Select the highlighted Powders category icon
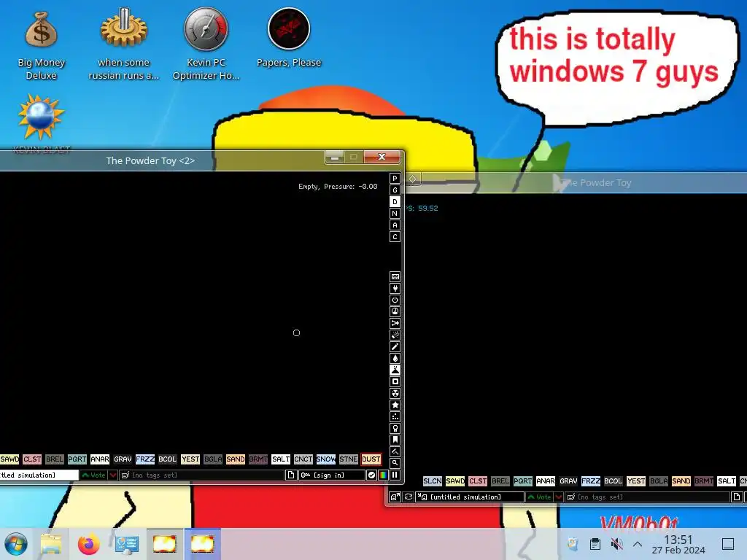 pyautogui.click(x=395, y=370)
